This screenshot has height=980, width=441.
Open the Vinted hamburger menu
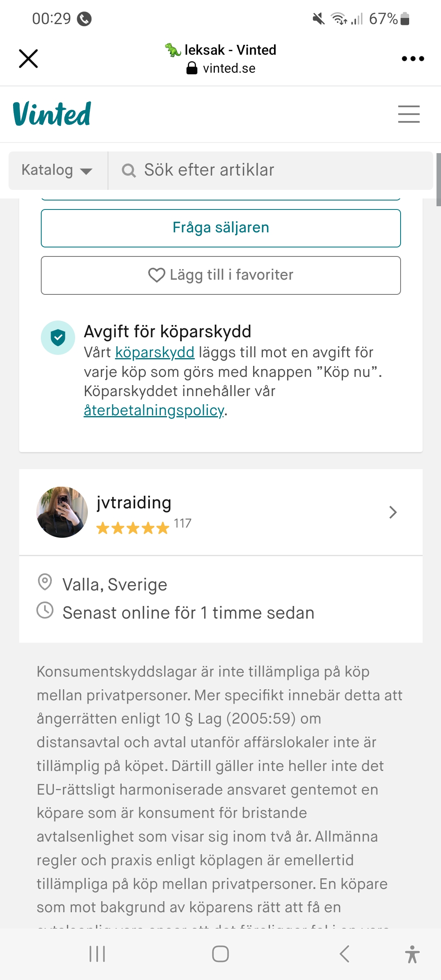click(409, 114)
